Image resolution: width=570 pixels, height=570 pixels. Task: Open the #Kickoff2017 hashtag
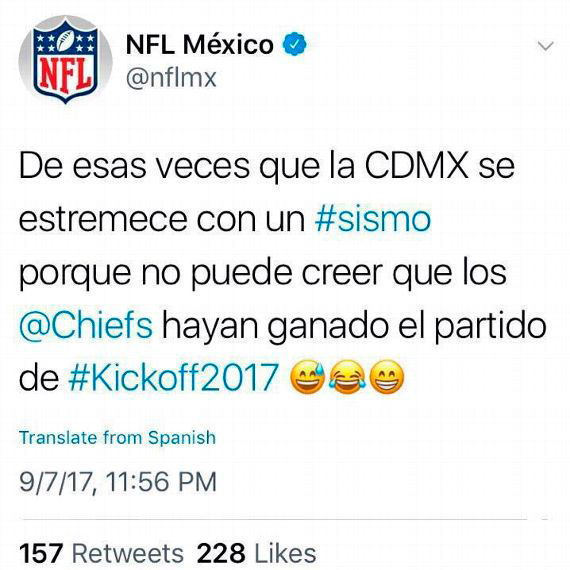click(x=174, y=378)
